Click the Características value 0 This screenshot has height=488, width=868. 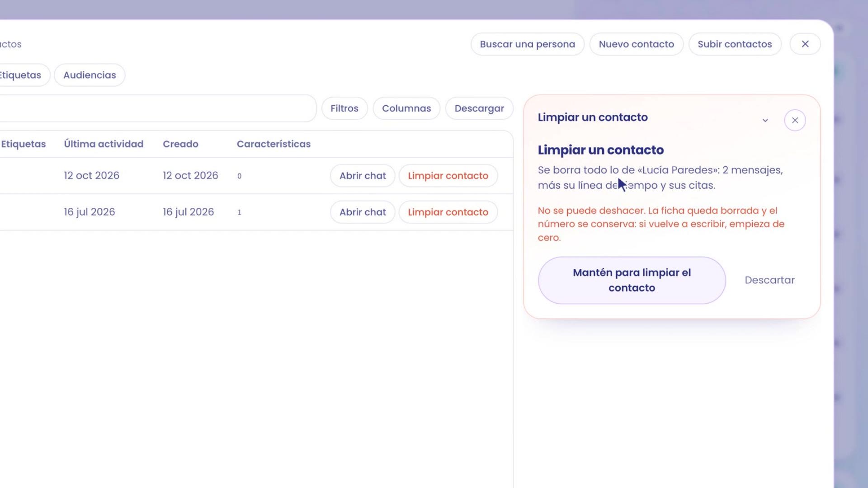[x=239, y=176]
